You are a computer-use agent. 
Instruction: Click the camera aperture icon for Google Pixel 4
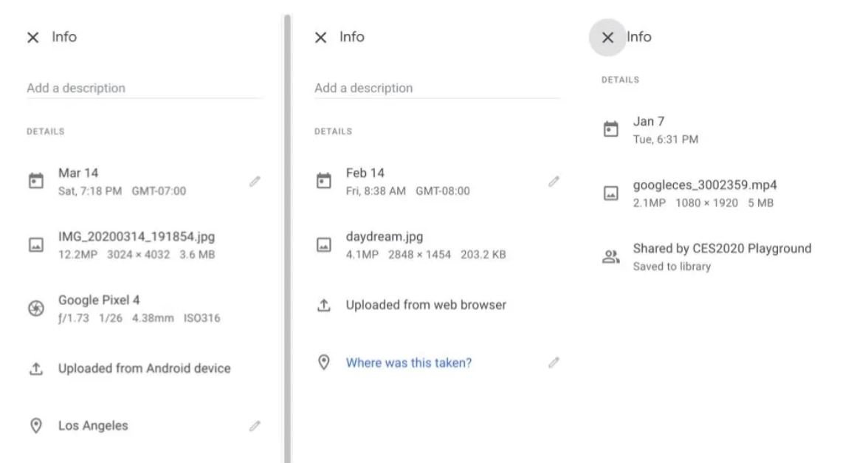35,309
